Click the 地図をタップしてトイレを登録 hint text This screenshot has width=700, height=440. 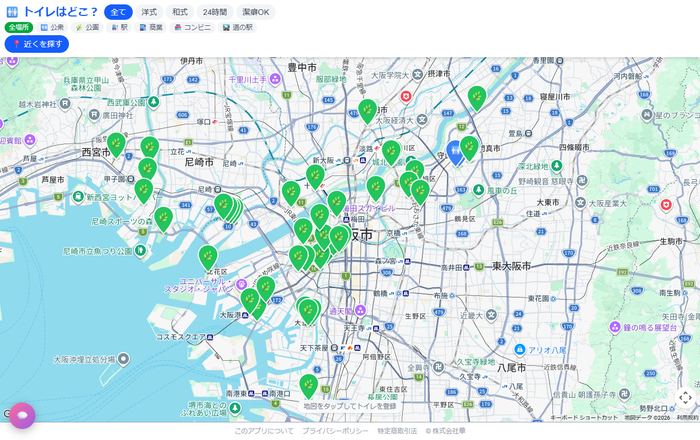(350, 406)
